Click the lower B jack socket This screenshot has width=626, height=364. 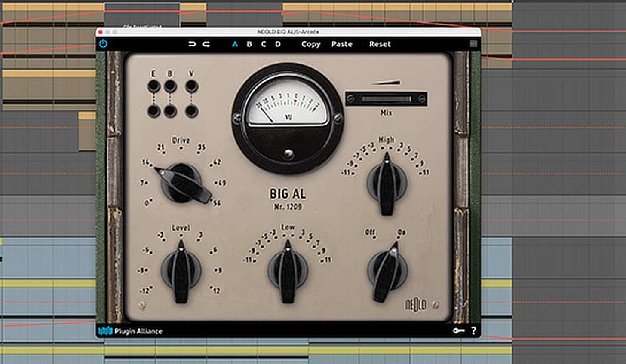(170, 111)
